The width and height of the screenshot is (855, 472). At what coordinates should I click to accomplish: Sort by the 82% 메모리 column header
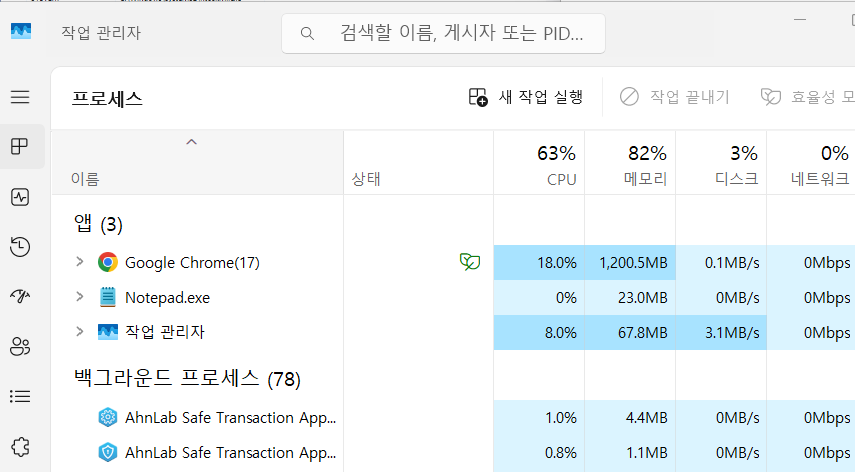630,163
